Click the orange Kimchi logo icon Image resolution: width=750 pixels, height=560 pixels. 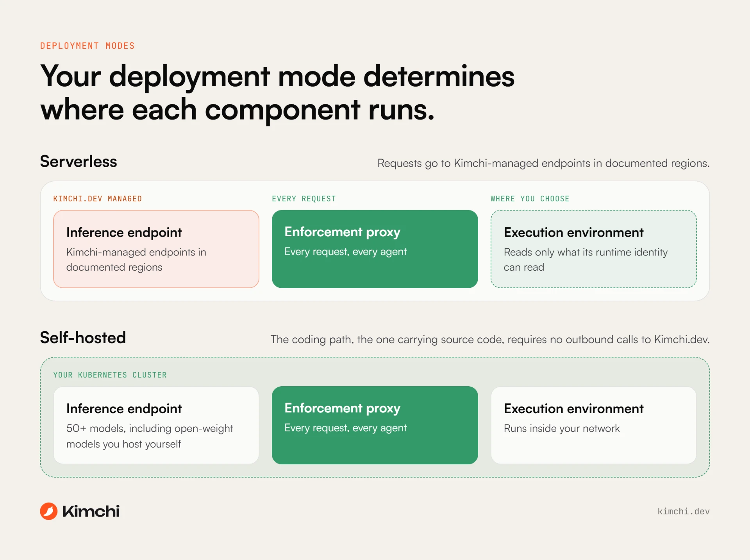tap(49, 511)
